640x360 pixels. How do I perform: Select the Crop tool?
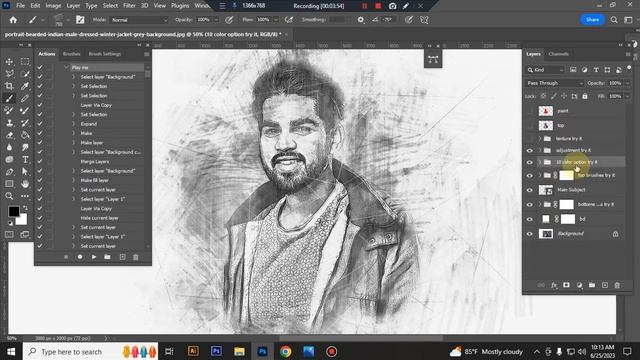(x=9, y=86)
